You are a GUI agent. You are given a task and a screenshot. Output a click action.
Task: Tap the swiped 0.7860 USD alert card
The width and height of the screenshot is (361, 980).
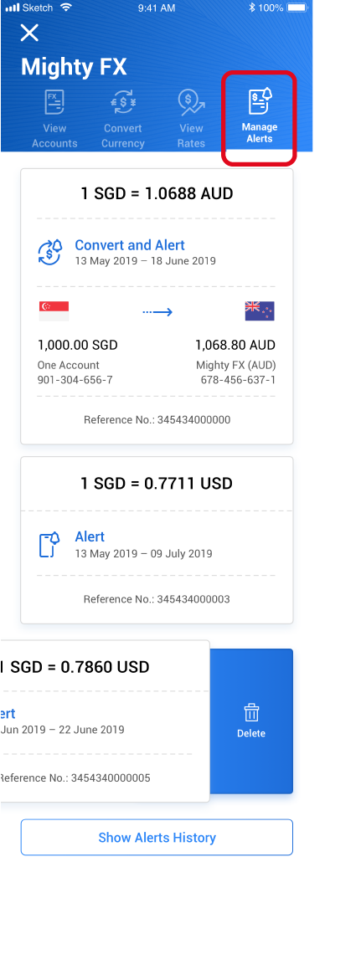105,721
